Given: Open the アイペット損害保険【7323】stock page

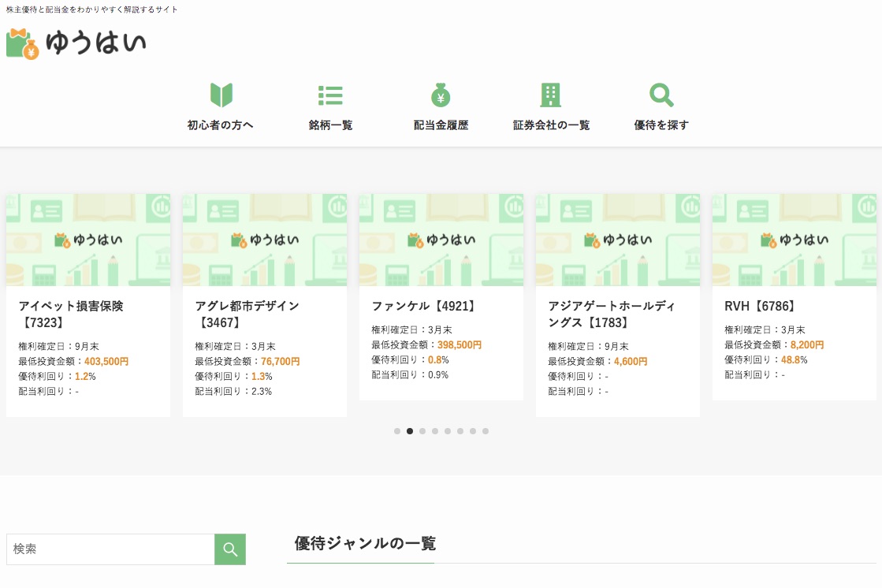Looking at the screenshot, I should pos(69,314).
